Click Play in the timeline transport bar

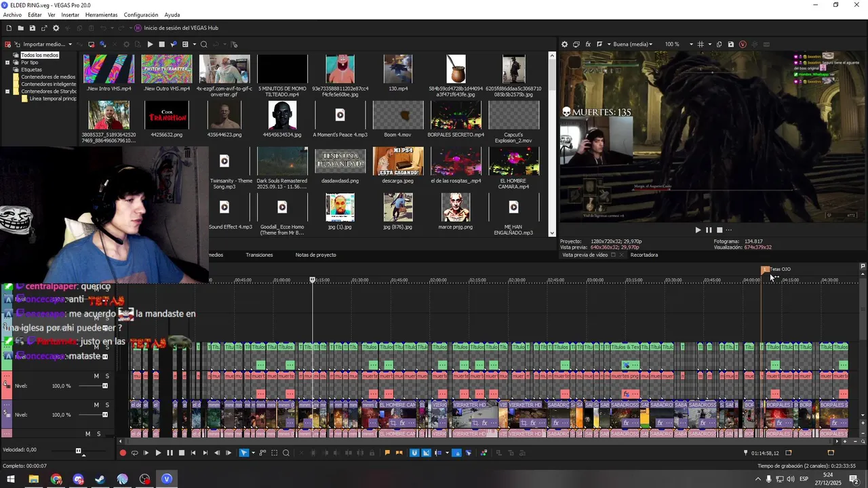tap(158, 453)
